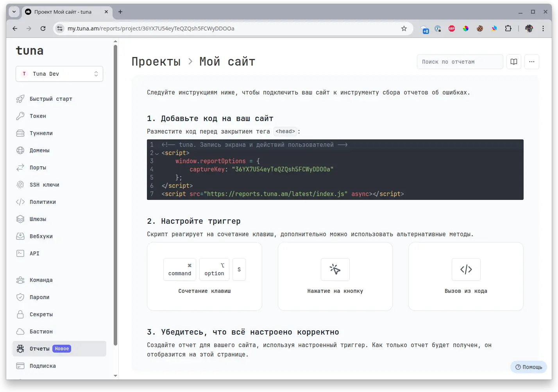Open the three-dot options menu

coord(532,62)
